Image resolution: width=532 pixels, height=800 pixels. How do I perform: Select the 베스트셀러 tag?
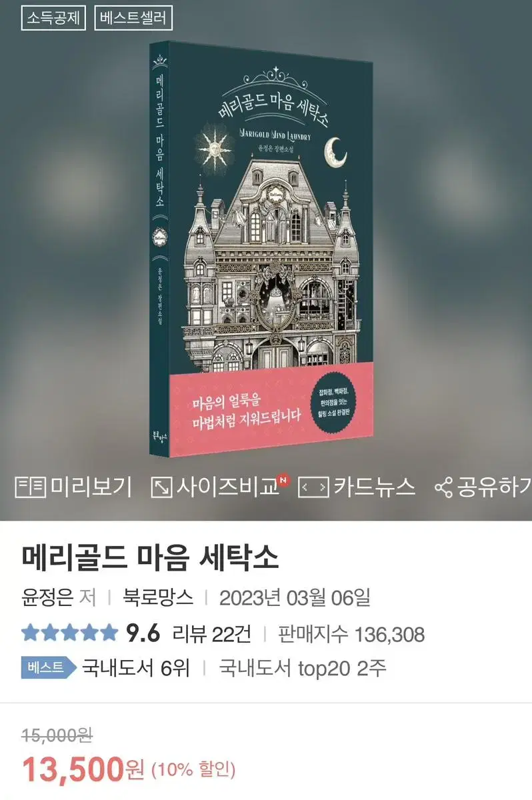[x=133, y=17]
